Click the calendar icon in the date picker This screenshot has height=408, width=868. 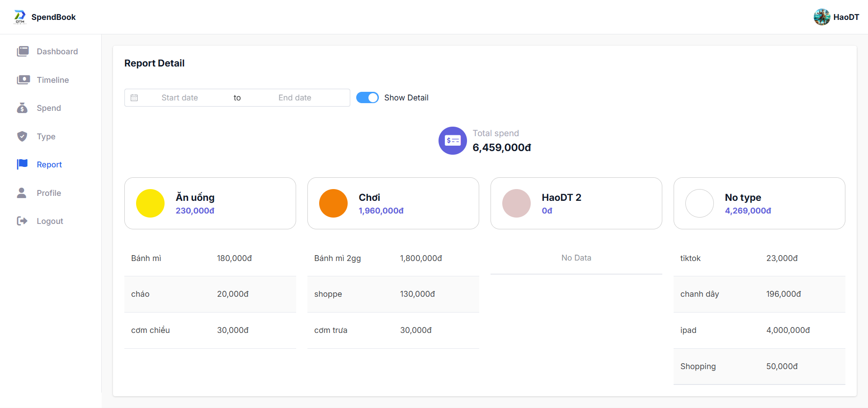tap(134, 97)
